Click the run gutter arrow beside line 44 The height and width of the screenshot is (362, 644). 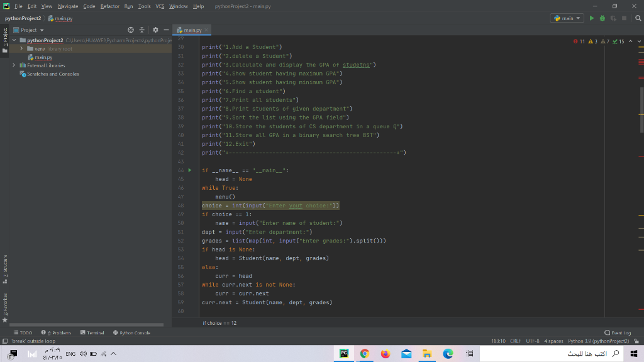(x=189, y=170)
